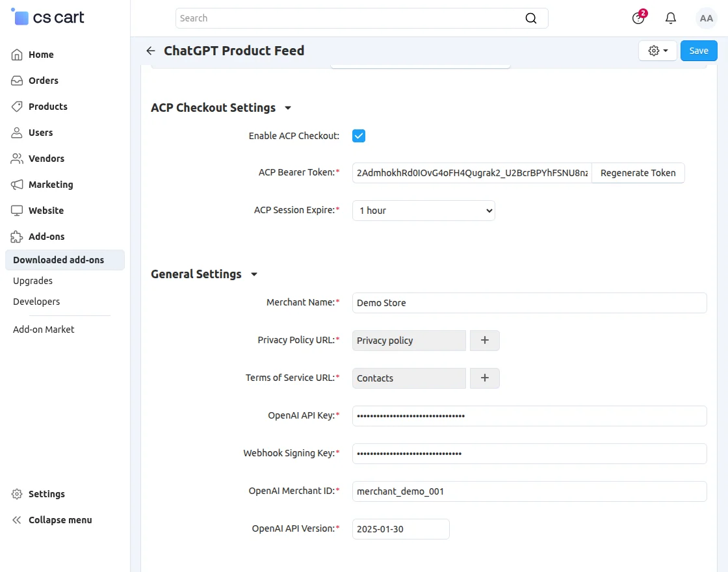The image size is (728, 572).
Task: Save the ChatGPT Product Feed settings
Action: pyautogui.click(x=699, y=51)
